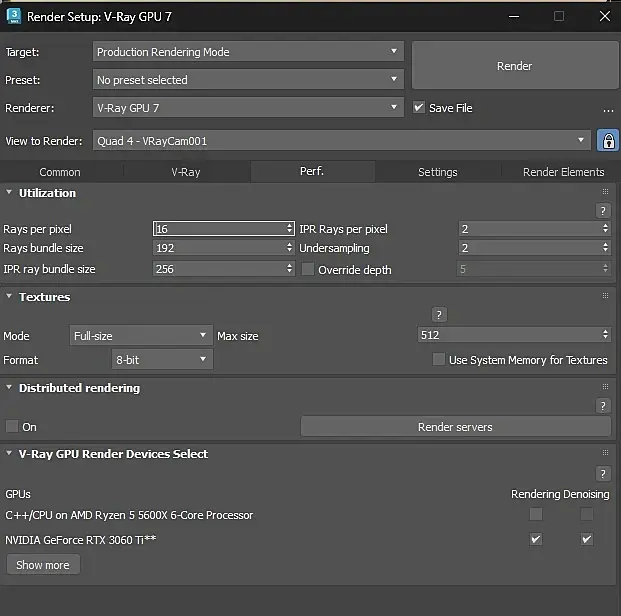Enable Use System Memory for Textures

pyautogui.click(x=439, y=360)
